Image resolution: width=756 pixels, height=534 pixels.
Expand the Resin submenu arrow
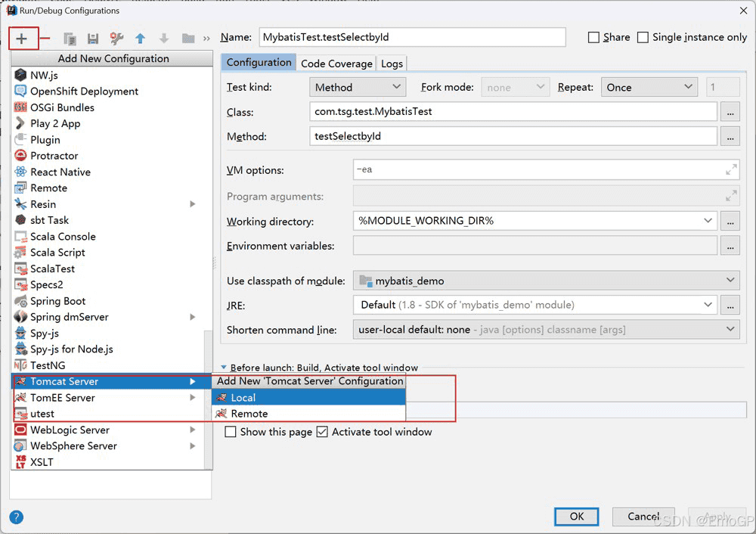tap(192, 204)
